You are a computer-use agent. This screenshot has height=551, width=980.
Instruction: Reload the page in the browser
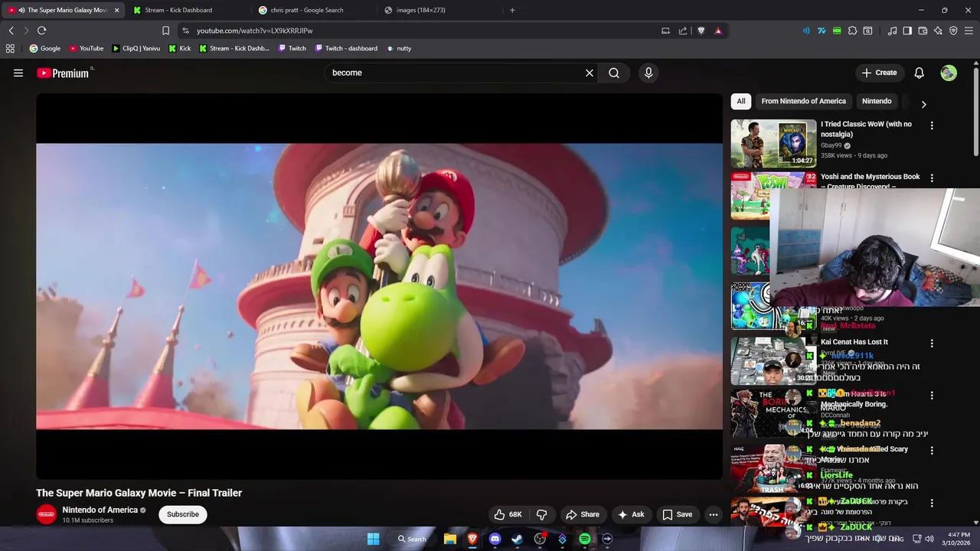coord(41,31)
